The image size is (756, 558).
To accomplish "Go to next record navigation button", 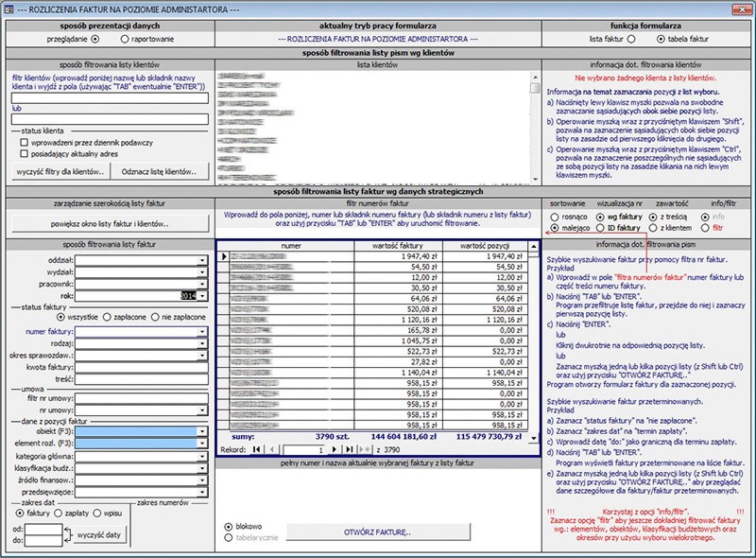I will pyautogui.click(x=335, y=449).
